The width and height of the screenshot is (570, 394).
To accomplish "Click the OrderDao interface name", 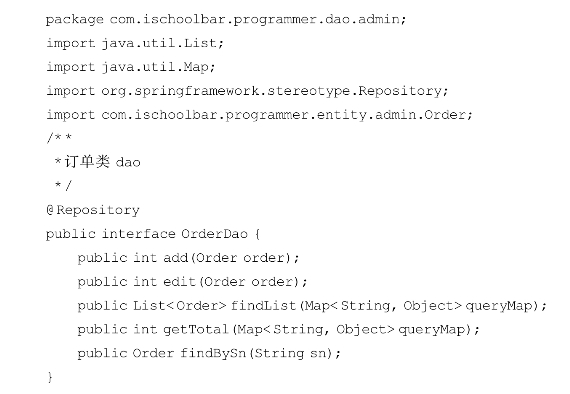I will (214, 234).
